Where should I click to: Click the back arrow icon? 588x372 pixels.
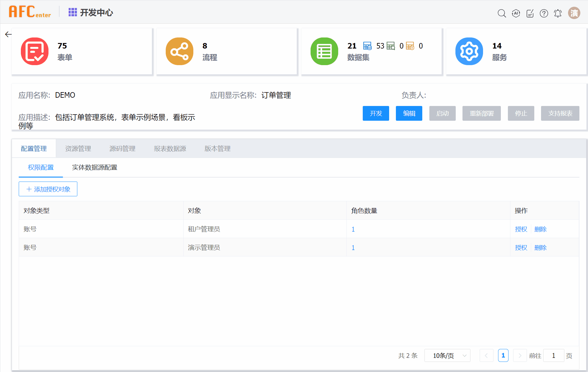(8, 34)
